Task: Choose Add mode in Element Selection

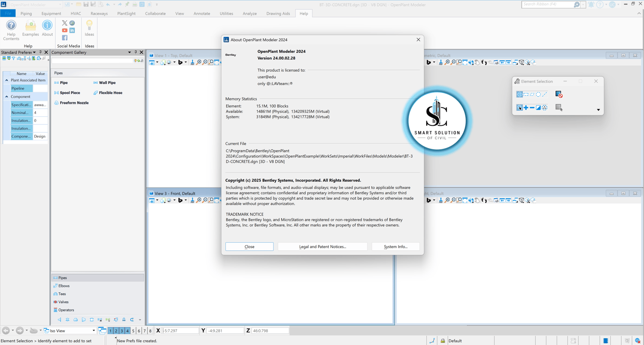Action: 526,108
